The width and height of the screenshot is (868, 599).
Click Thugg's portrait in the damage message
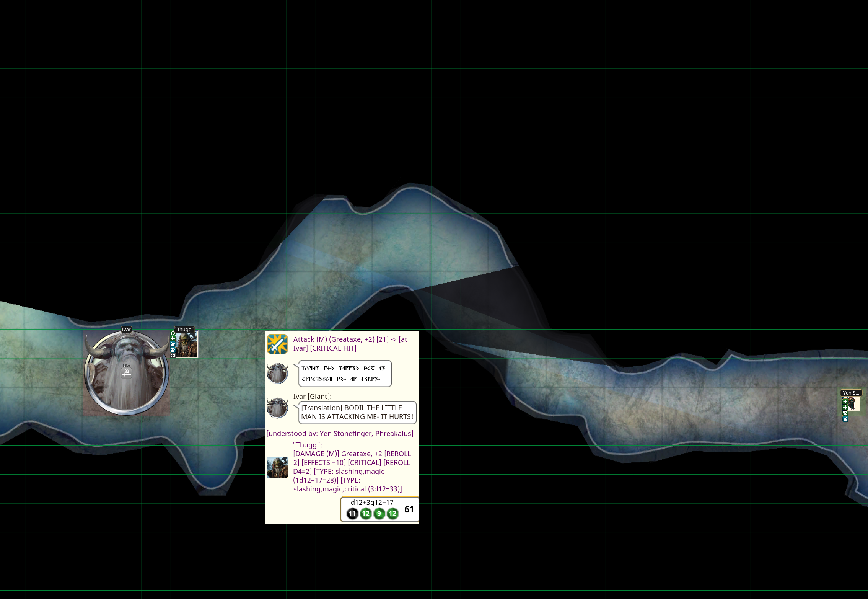[277, 467]
